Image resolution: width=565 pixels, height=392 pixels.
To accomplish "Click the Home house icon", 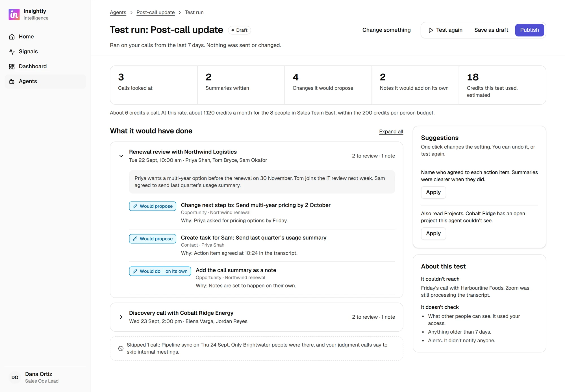I will [12, 37].
